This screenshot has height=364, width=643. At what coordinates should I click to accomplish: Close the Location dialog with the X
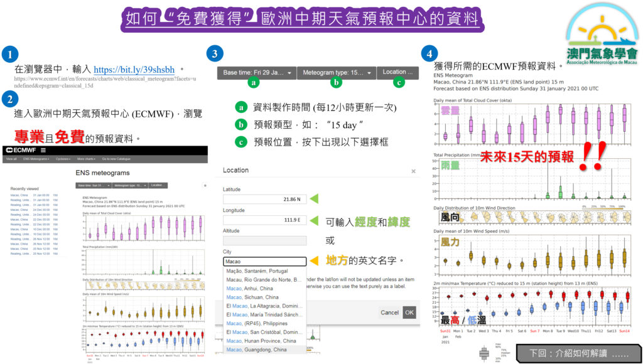[413, 171]
